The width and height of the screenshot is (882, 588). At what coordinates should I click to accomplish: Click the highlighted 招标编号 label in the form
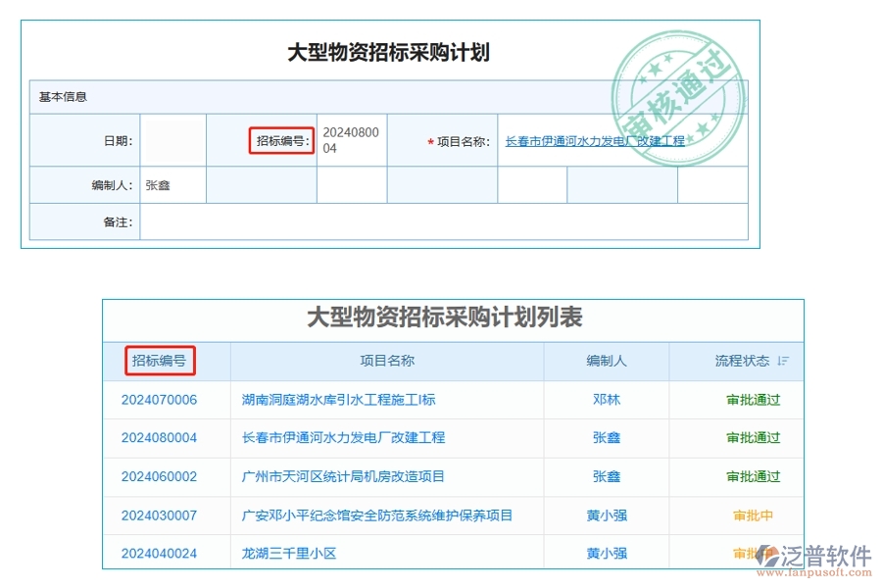(x=284, y=142)
